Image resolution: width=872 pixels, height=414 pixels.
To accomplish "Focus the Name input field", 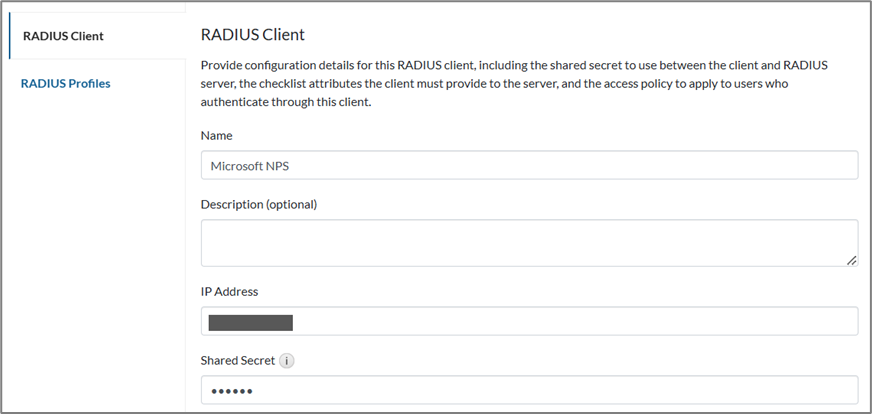I will 529,165.
